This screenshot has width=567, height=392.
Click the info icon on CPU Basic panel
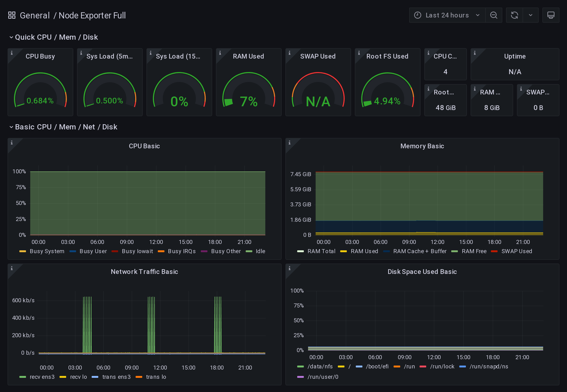coord(12,143)
